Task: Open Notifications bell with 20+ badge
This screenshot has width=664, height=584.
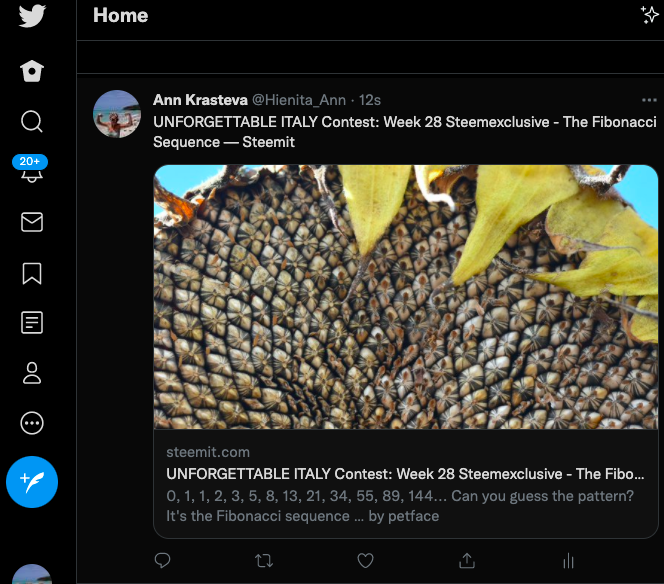Action: pos(31,169)
